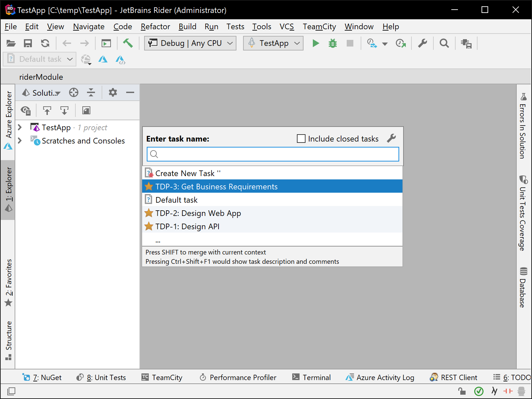This screenshot has width=532, height=399.
Task: Save all with floppy disk icon
Action: pos(28,43)
